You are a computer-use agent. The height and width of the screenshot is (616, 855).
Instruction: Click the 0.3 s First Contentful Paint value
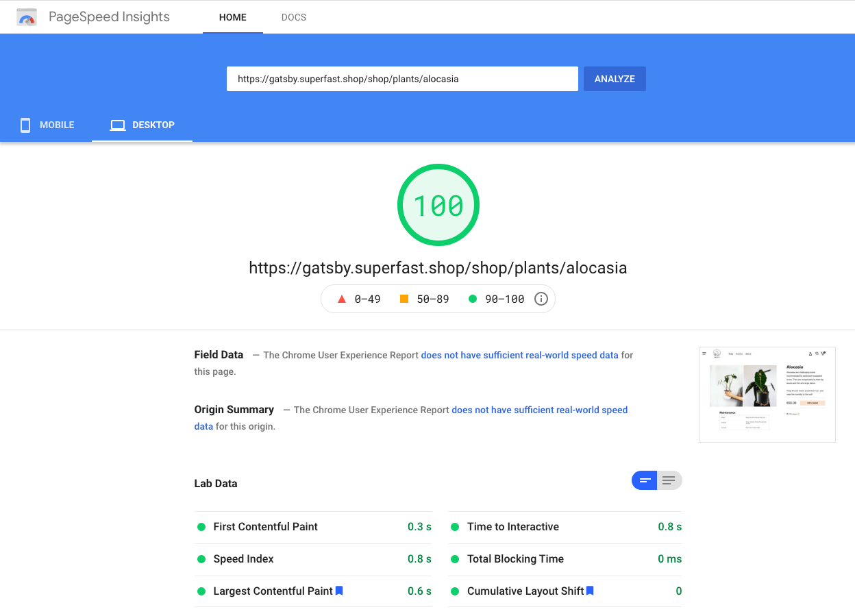pos(419,527)
